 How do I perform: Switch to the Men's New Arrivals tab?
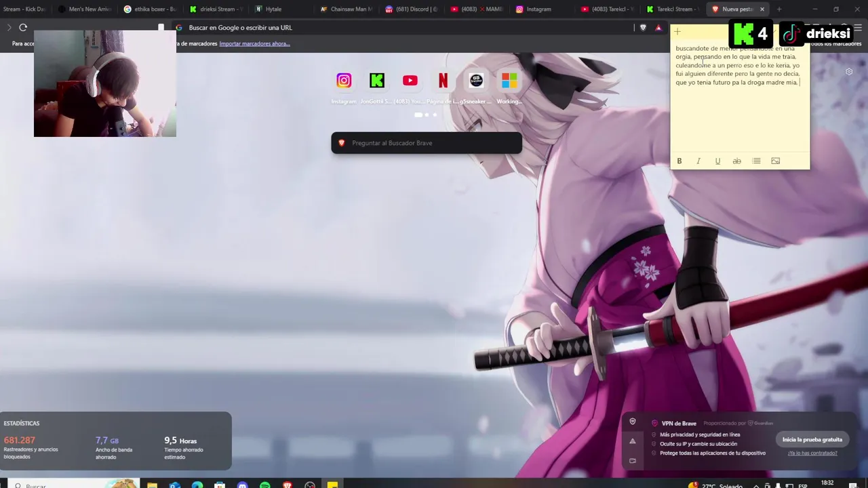tap(85, 9)
